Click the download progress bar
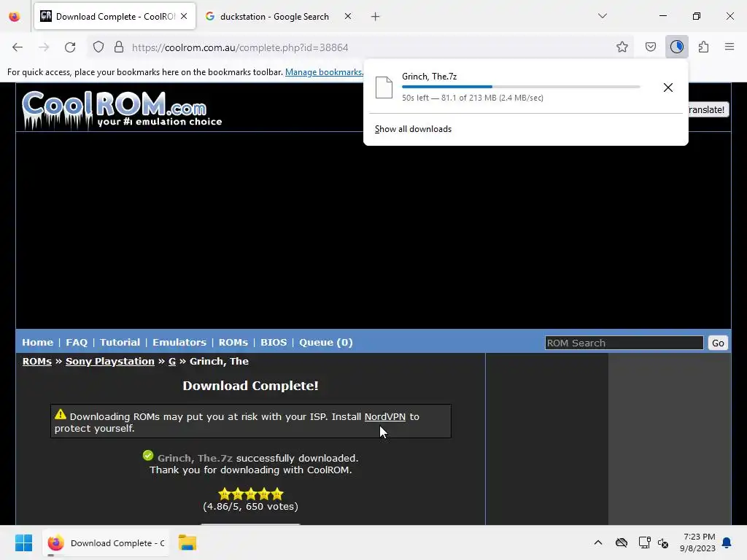This screenshot has height=560, width=747. (521, 87)
